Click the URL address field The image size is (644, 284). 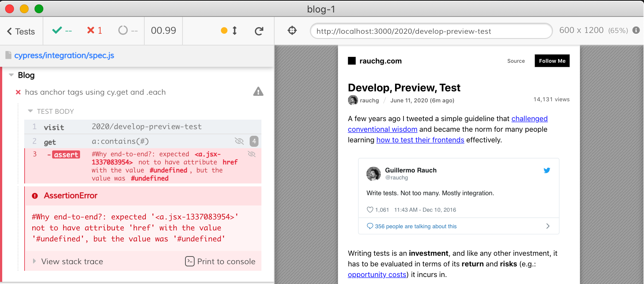(431, 31)
